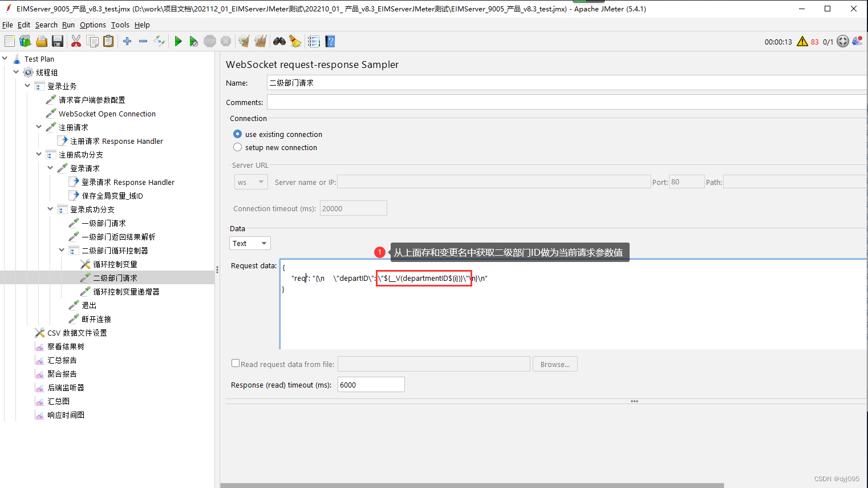Collapse the 登录请求 node
Screen dimensions: 868x488
(50, 168)
